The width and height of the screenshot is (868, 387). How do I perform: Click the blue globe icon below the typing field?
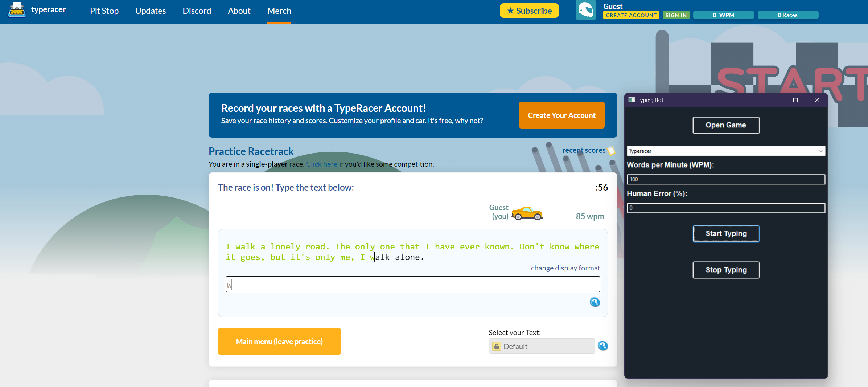[x=595, y=302]
